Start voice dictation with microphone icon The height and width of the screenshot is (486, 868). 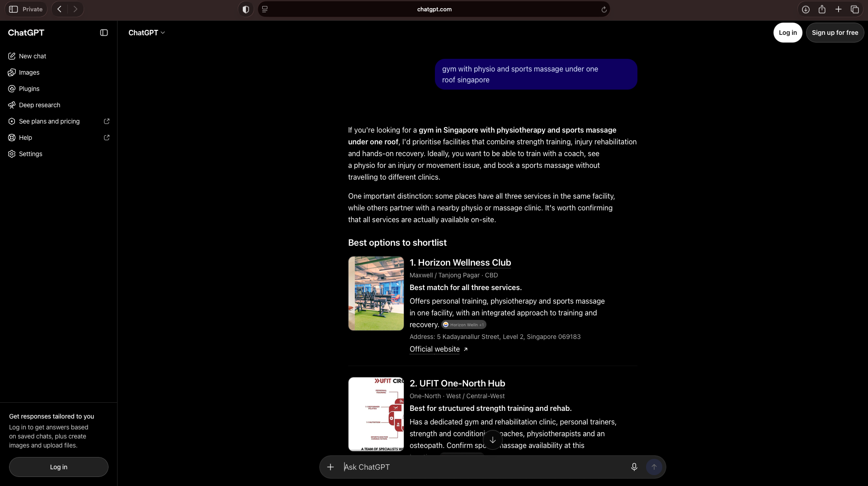[x=634, y=467]
